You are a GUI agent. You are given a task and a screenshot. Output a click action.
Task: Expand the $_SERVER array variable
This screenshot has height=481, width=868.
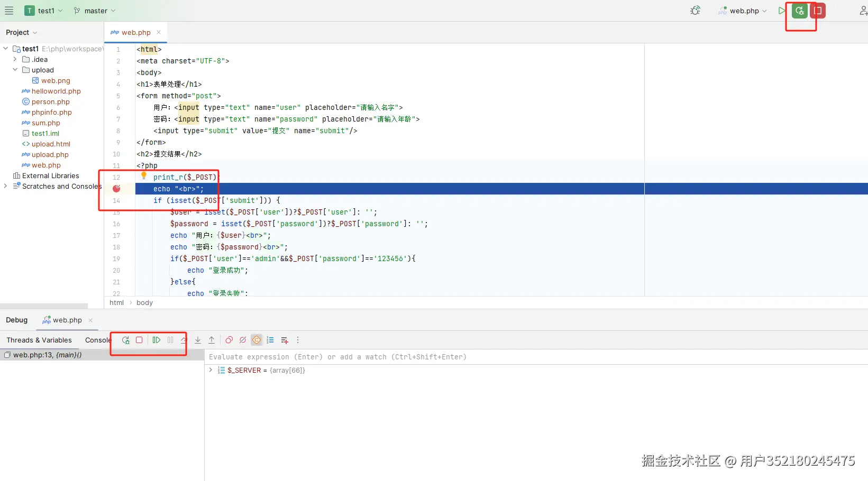coord(211,370)
